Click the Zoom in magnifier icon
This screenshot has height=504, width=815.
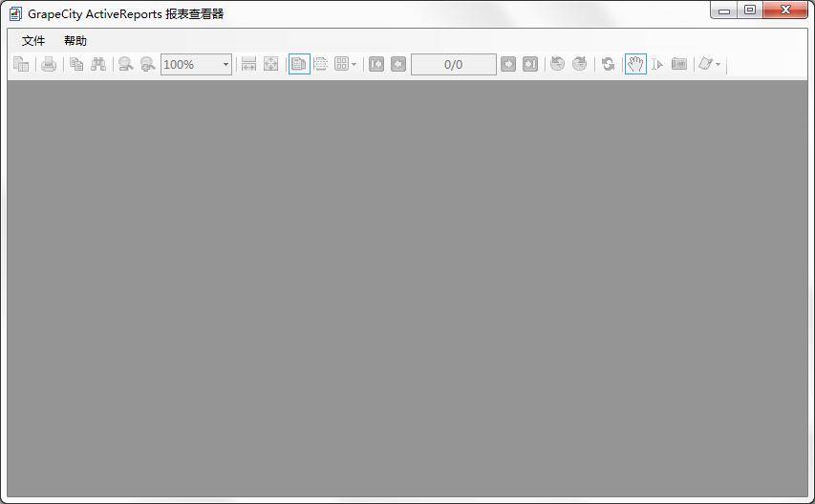147,64
